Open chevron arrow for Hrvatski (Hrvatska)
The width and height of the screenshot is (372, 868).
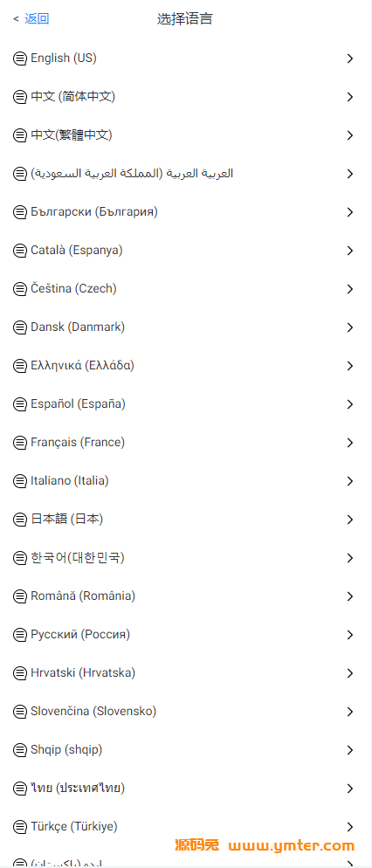click(350, 673)
